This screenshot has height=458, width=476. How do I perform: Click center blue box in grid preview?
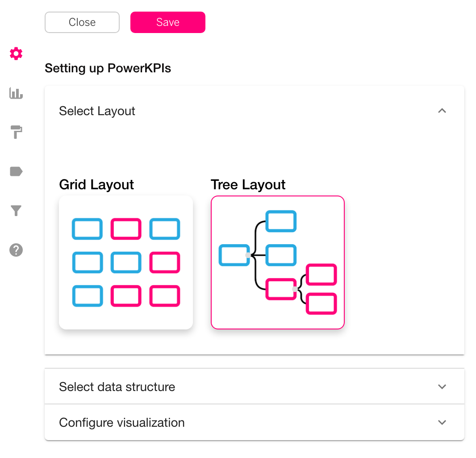(x=126, y=262)
